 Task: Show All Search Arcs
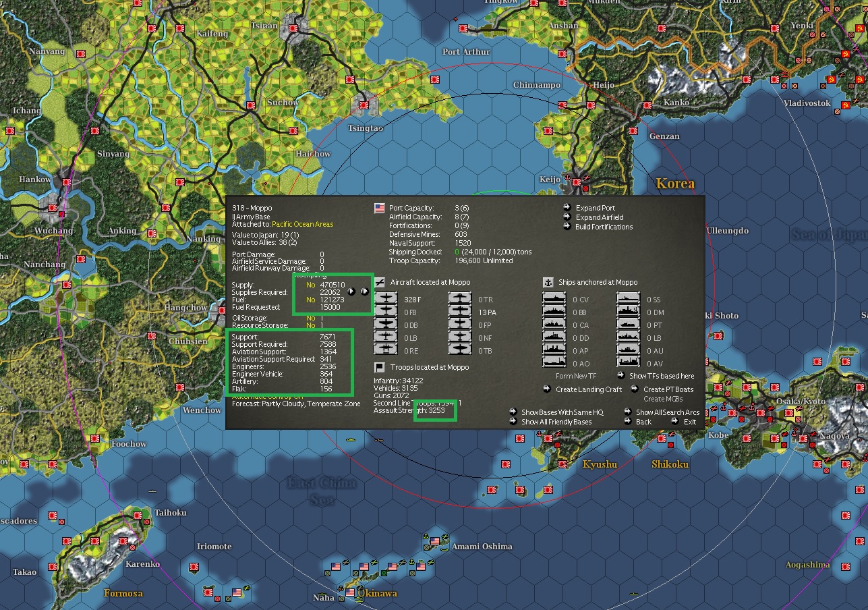pyautogui.click(x=668, y=412)
